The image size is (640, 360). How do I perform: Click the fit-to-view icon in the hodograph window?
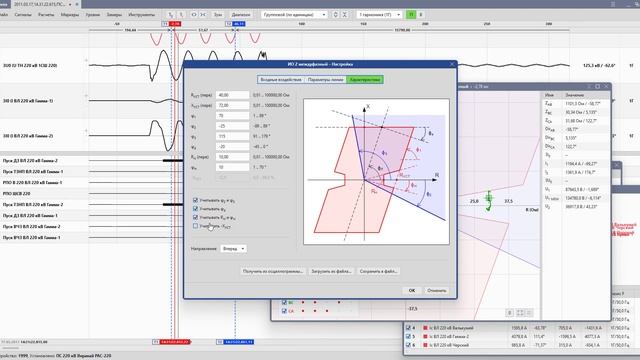click(x=520, y=313)
